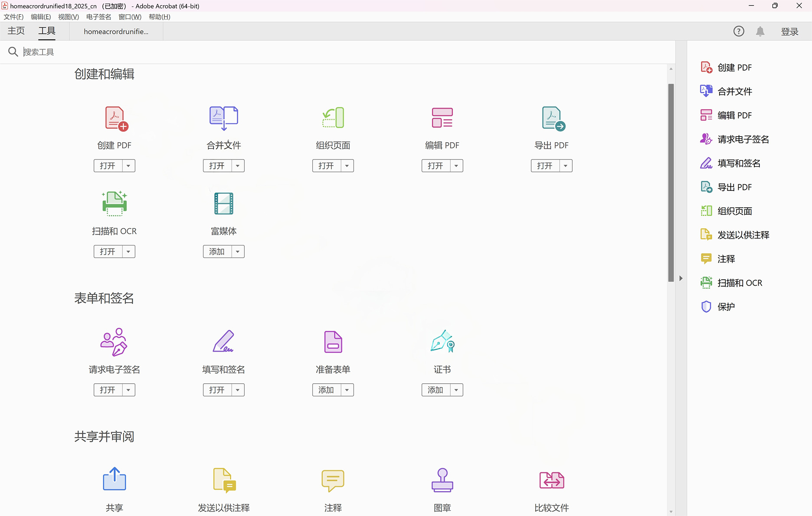Click the vertical scrollbar thumb
The image size is (812, 516).
point(671,183)
